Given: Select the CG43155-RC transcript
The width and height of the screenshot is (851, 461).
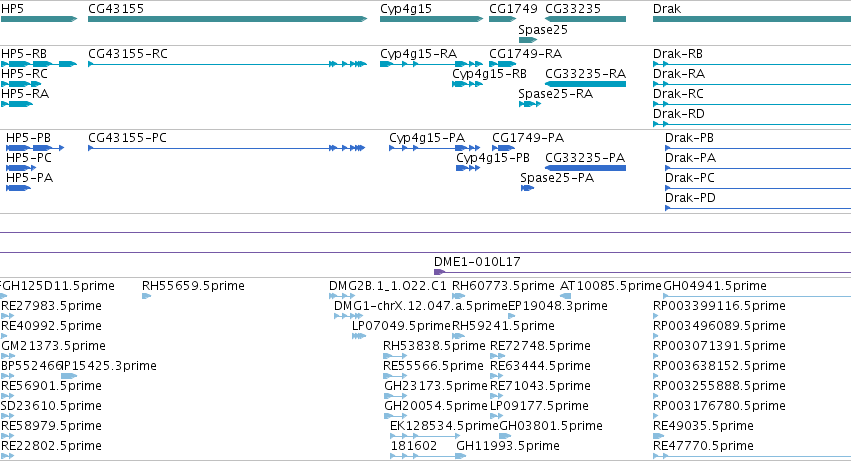Looking at the screenshot, I should (x=227, y=64).
